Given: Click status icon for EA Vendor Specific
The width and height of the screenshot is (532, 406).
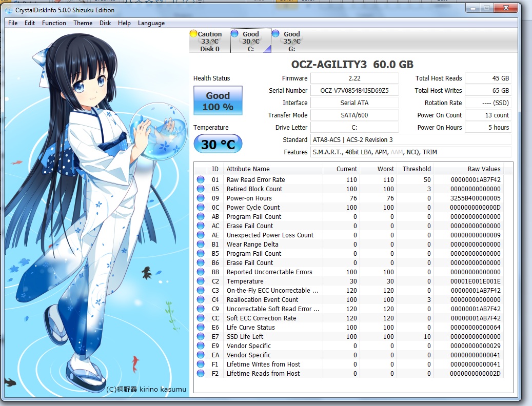Looking at the screenshot, I should (x=201, y=355).
